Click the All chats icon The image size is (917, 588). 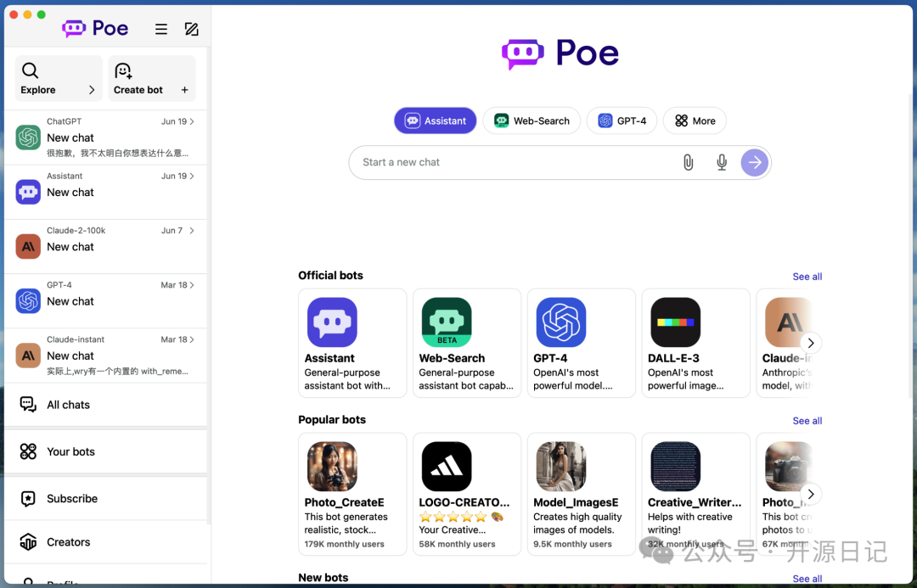(x=28, y=405)
